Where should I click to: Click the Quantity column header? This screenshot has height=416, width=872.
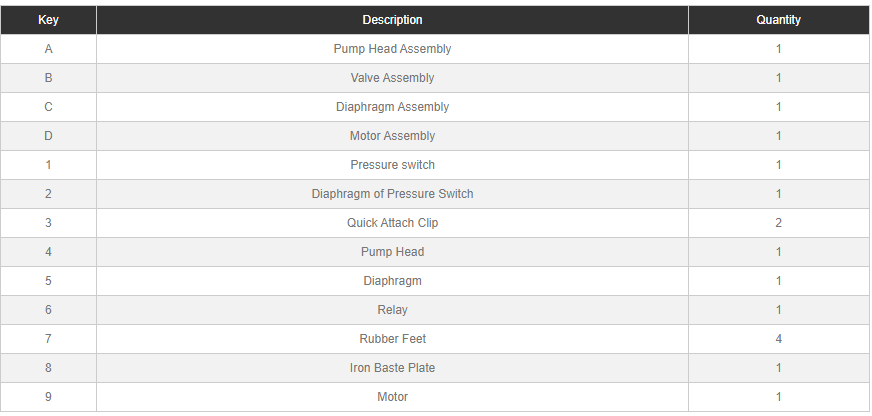point(778,20)
